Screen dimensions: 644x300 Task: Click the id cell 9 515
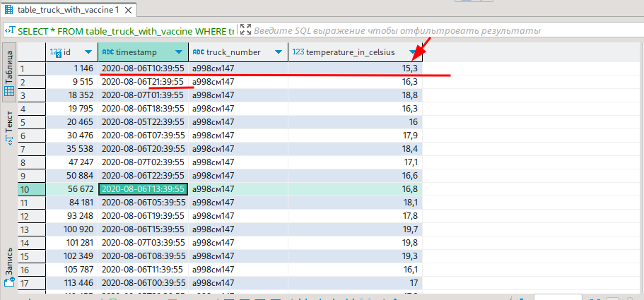point(72,82)
